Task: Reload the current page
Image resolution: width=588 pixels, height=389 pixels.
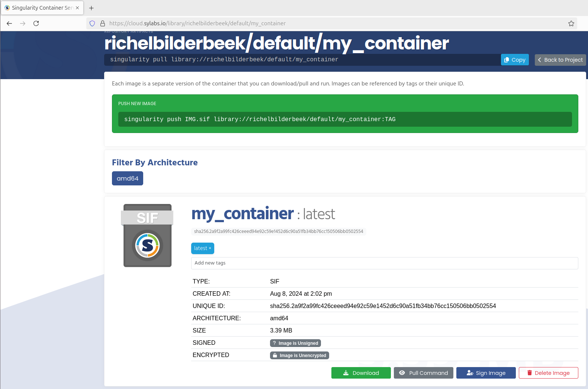Action: tap(36, 23)
